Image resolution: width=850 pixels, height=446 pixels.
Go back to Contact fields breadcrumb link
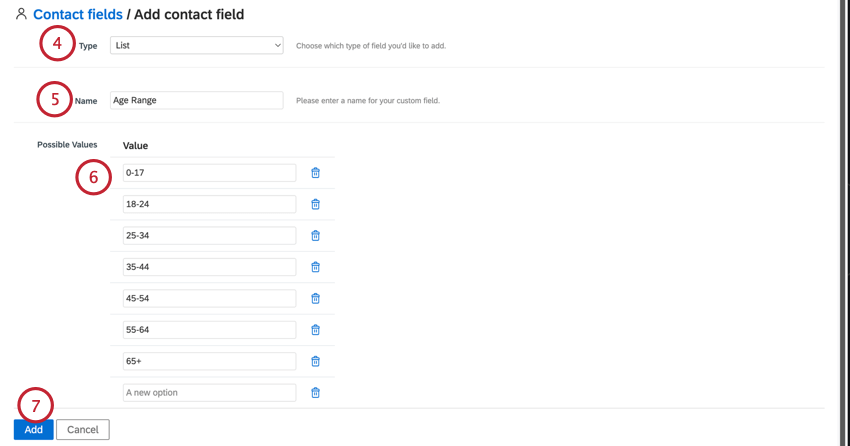[78, 14]
